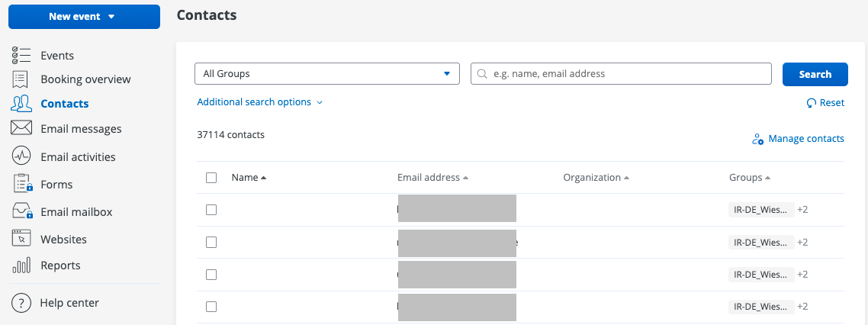Sort contacts by Email address column
Screen dimensions: 868x325
432,178
